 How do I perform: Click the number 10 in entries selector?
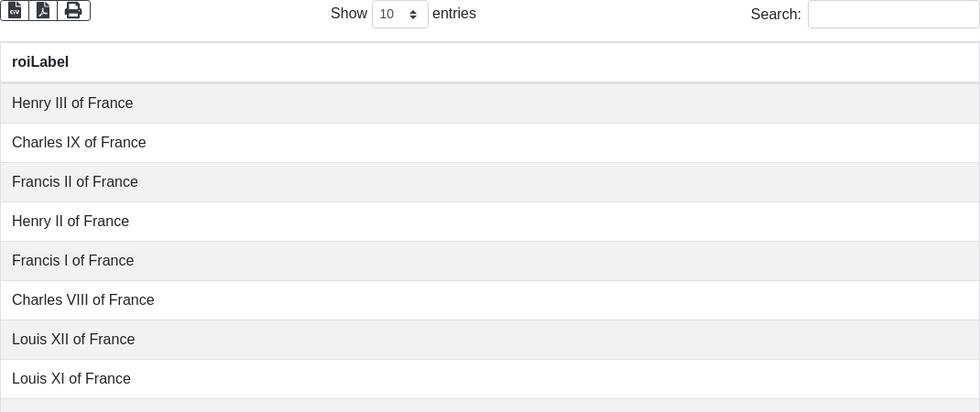click(x=387, y=15)
